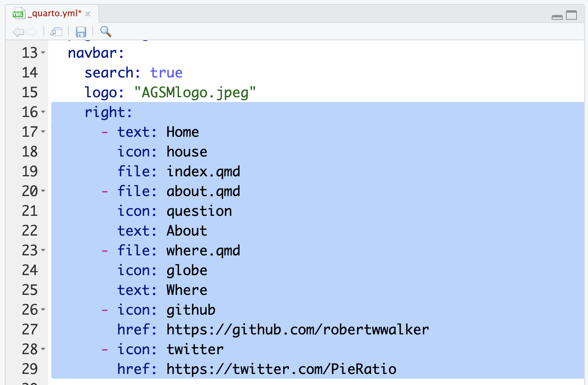Click the twitter.com/PieRatio URL text
Image resolution: width=588 pixels, height=385 pixels.
pos(281,369)
